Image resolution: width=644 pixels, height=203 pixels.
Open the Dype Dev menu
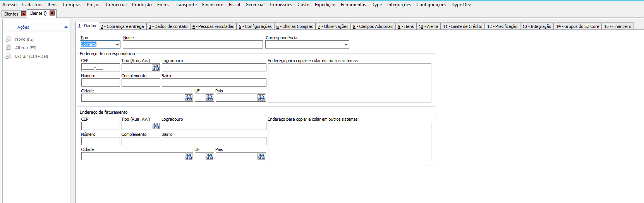coord(461,5)
